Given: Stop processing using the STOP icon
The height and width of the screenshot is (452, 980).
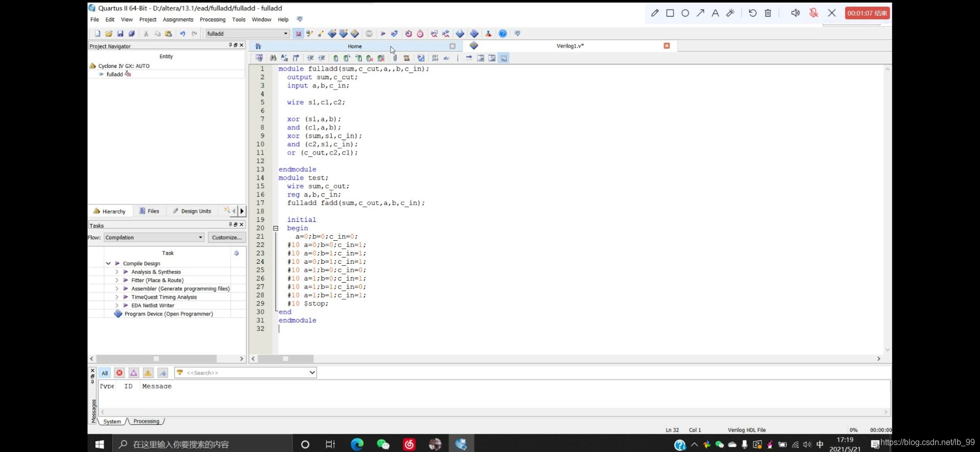Looking at the screenshot, I should click(x=369, y=34).
